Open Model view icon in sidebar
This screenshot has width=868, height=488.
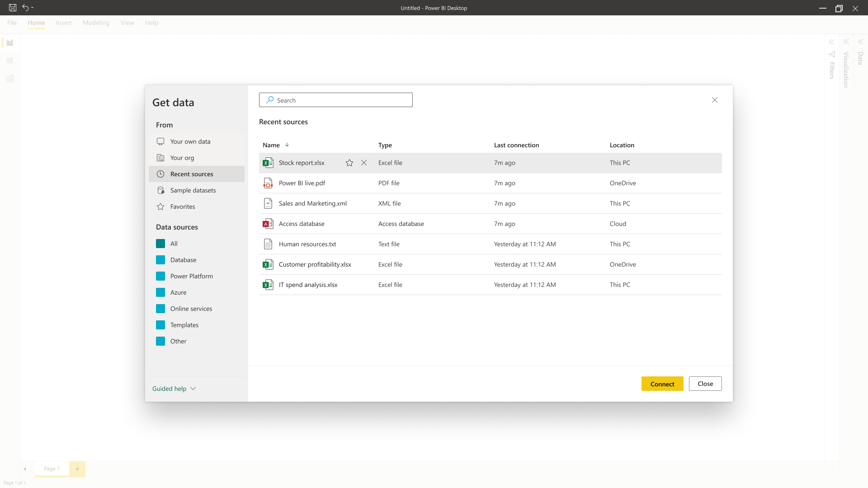coord(10,79)
